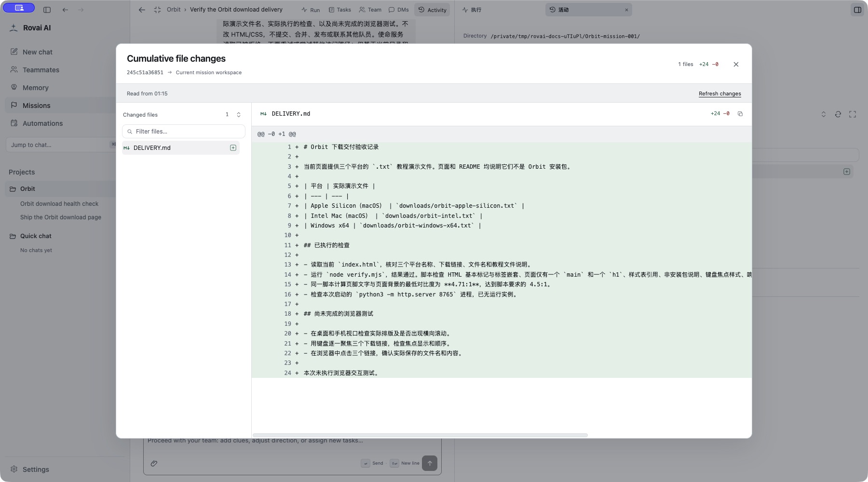
Task: Click Verify the Orbit download delivery title
Action: pyautogui.click(x=236, y=10)
